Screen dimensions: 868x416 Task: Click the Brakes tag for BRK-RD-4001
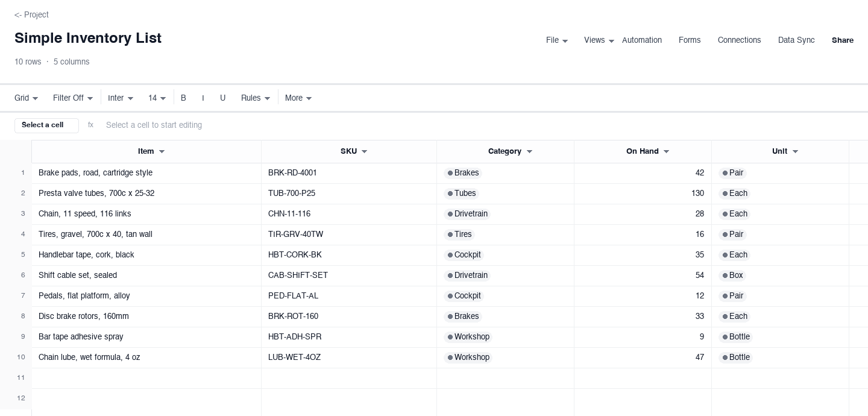tap(462, 173)
